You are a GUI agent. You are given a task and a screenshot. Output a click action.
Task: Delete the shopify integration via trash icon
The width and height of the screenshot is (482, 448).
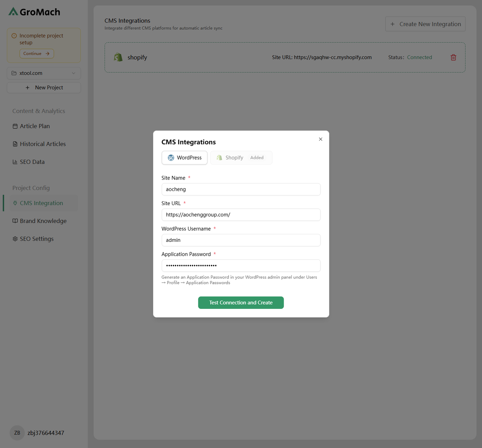pyautogui.click(x=453, y=58)
